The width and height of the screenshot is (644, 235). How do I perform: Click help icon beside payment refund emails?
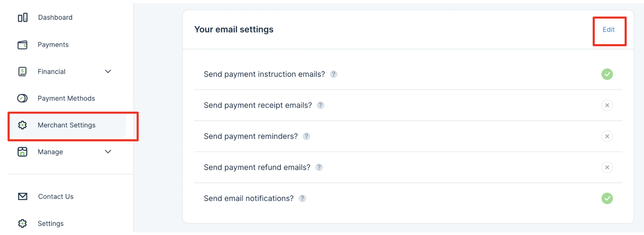point(319,168)
